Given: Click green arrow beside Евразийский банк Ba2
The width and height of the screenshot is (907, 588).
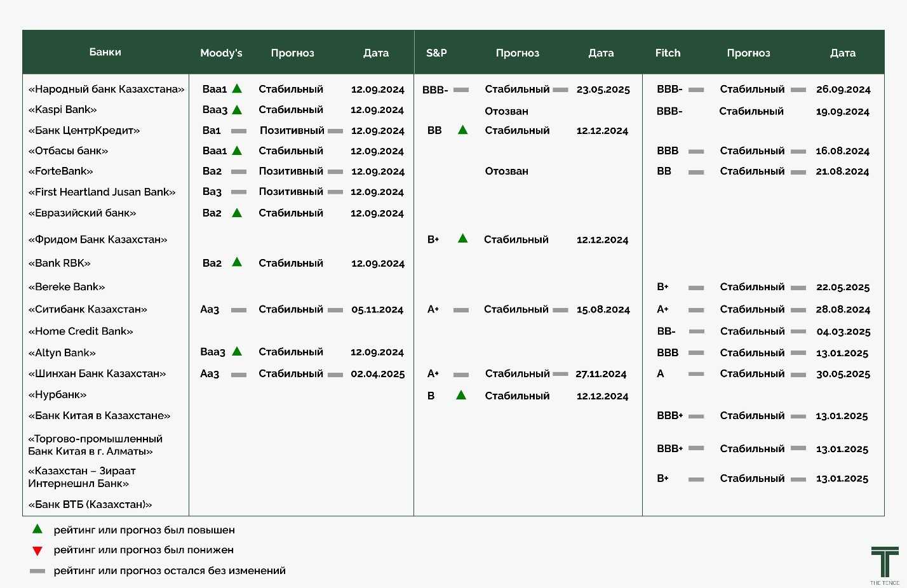Looking at the screenshot, I should (x=237, y=213).
